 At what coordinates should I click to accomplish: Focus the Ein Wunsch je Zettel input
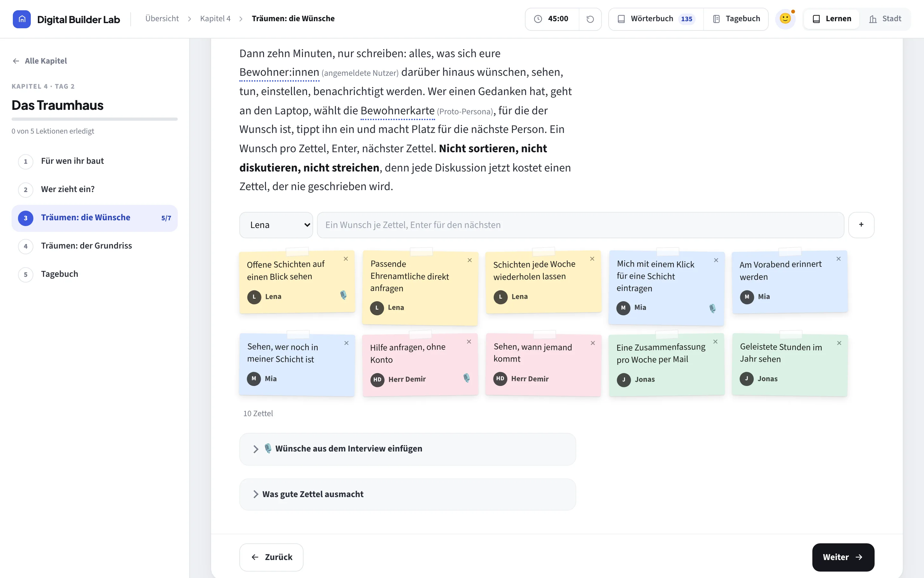click(580, 225)
